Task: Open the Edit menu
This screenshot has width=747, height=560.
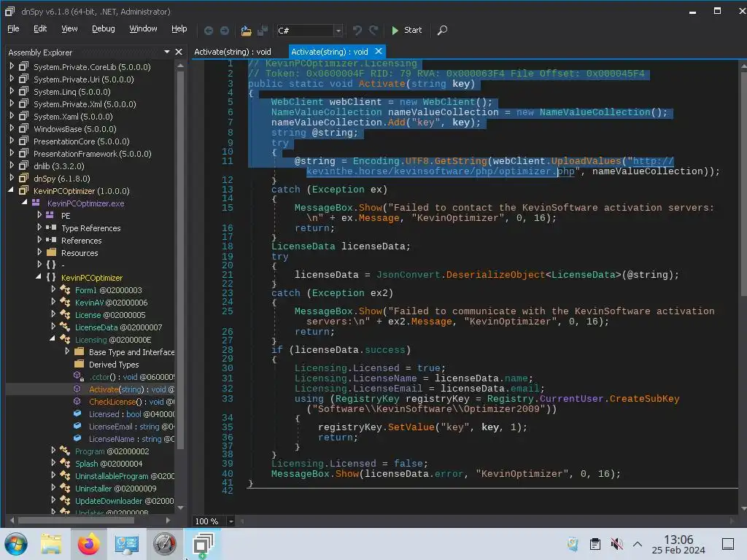Action: (x=40, y=28)
